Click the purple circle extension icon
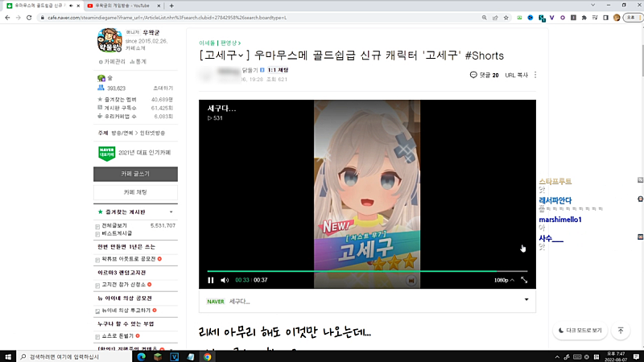Screen dimensions: 644x362 tap(562, 18)
